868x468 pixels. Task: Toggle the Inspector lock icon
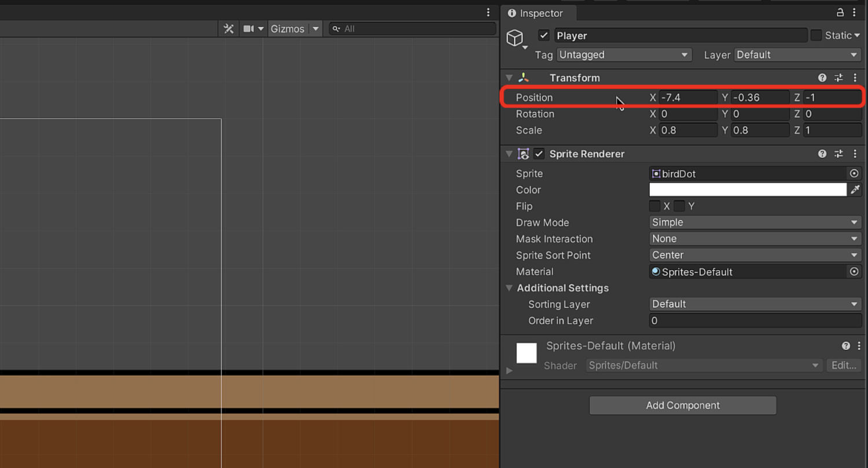click(x=840, y=13)
